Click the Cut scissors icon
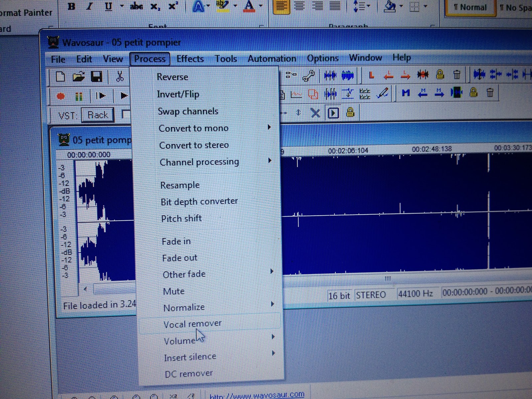The image size is (532, 399). pyautogui.click(x=120, y=77)
